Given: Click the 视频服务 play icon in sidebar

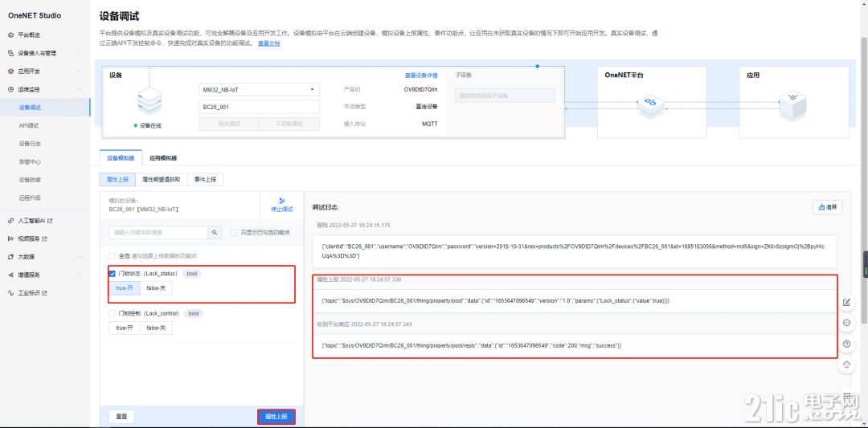Looking at the screenshot, I should (x=11, y=238).
